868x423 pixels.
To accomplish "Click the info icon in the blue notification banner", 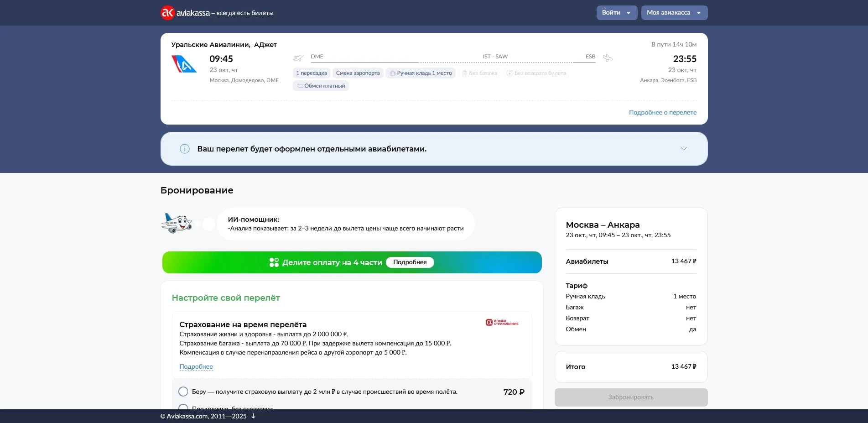I will pos(184,149).
